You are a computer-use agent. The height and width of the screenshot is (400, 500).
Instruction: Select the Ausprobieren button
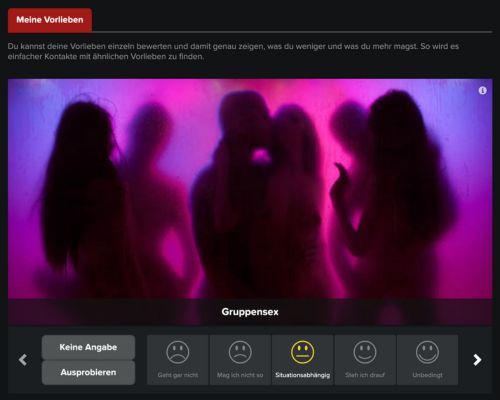click(88, 372)
